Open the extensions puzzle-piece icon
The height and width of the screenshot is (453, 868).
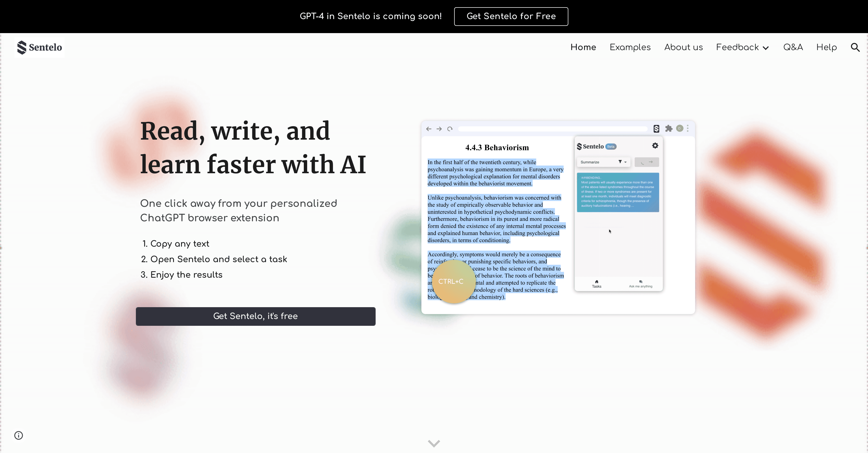coord(669,129)
